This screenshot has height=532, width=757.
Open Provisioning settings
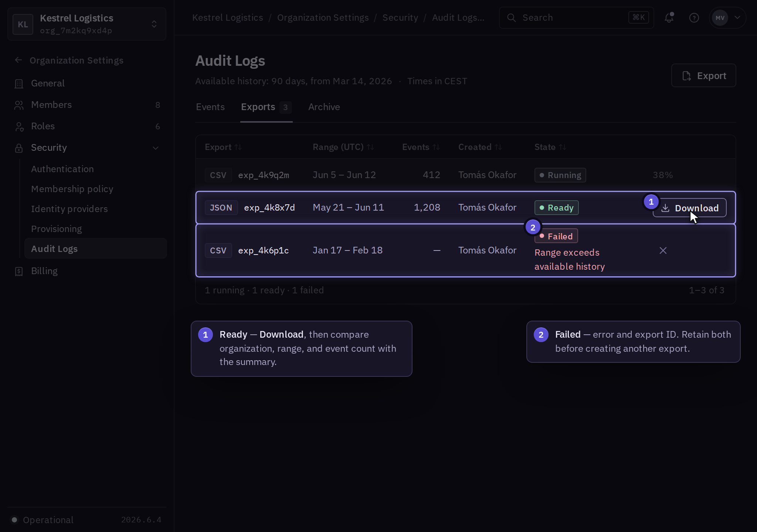pos(57,229)
